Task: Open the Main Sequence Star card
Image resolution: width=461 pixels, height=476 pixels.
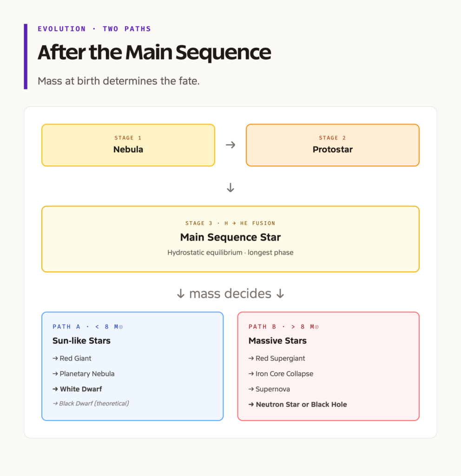Action: 230,239
